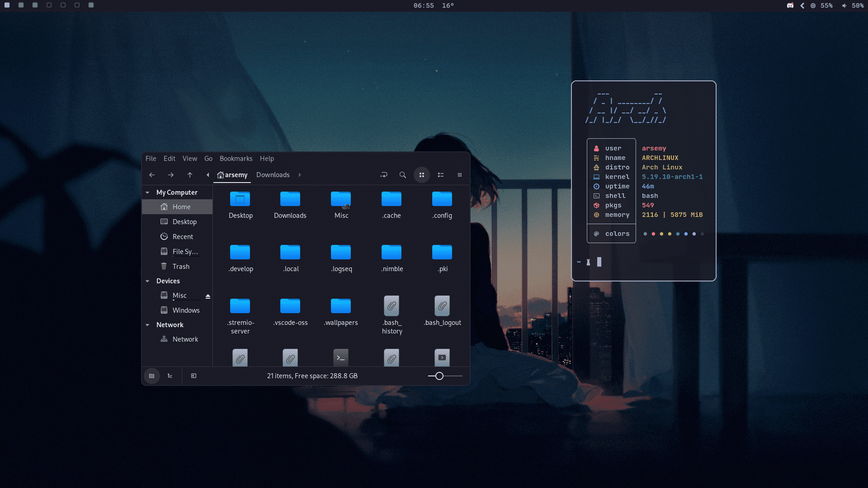This screenshot has width=868, height=488.
Task: Click the path bar left scroll arrow
Action: tap(208, 175)
